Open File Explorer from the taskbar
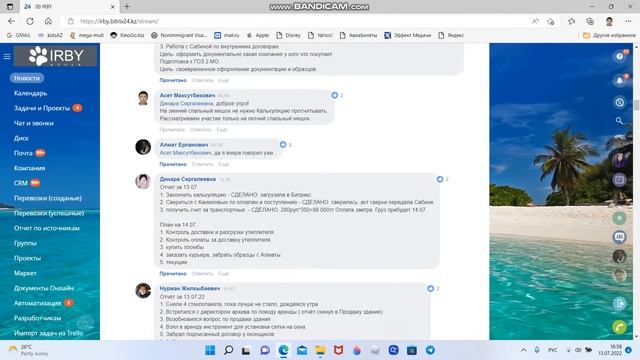 [x=320, y=350]
